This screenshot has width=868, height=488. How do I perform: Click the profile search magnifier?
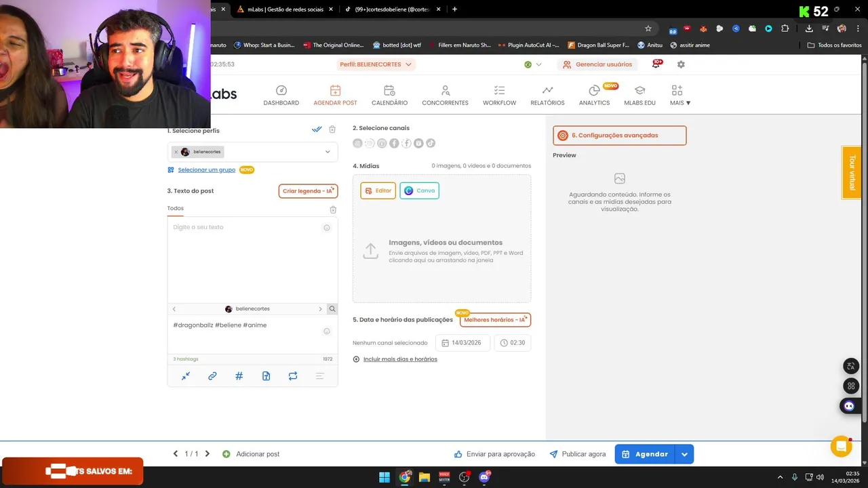click(332, 309)
